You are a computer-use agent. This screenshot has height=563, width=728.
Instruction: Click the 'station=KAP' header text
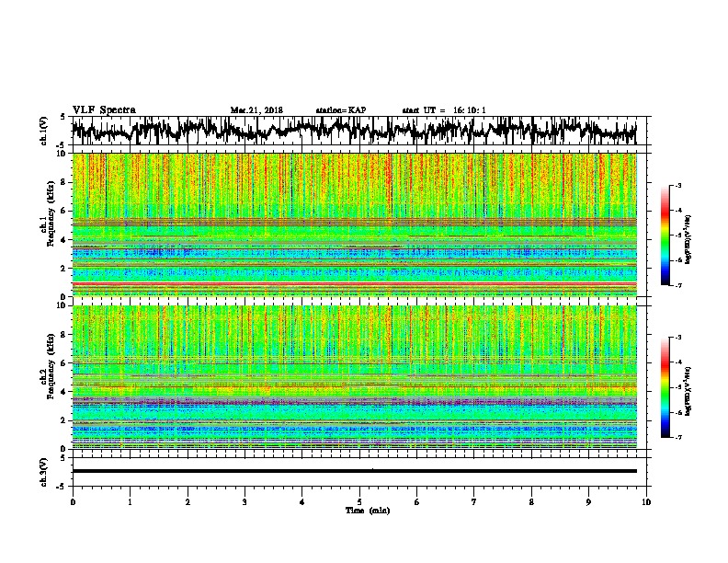point(341,110)
